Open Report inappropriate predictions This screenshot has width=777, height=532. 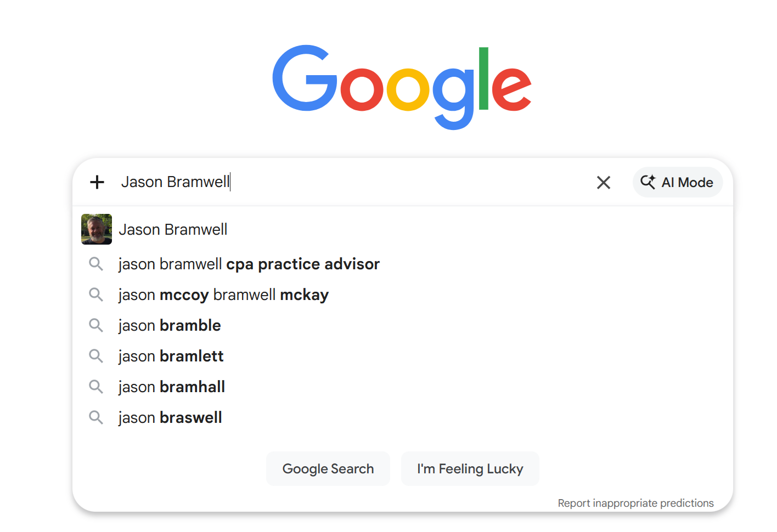pos(636,503)
